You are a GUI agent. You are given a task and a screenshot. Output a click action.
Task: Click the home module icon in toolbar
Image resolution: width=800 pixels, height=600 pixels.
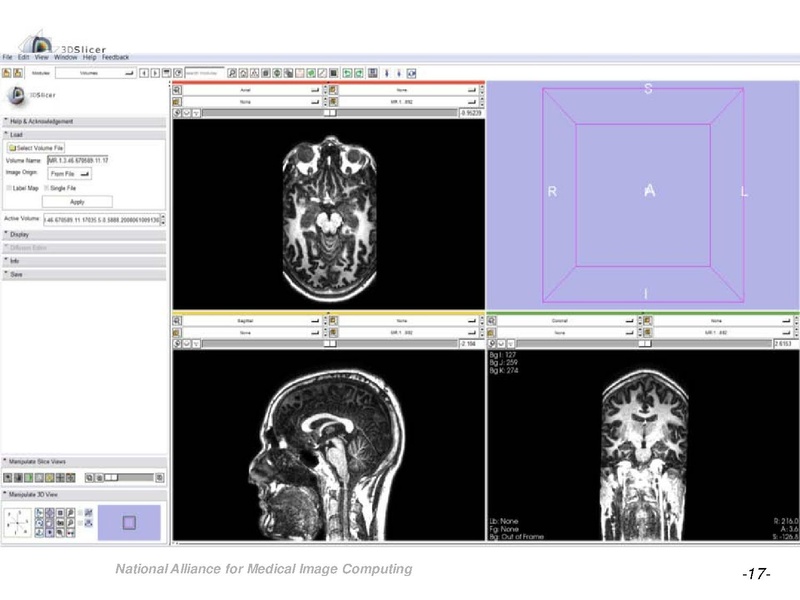243,73
